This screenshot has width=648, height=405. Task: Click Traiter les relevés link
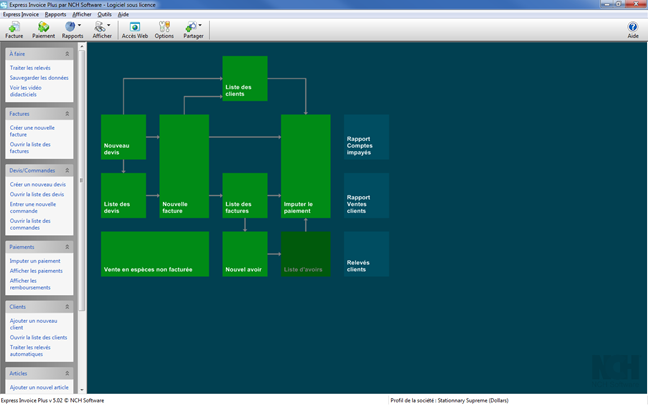point(30,68)
